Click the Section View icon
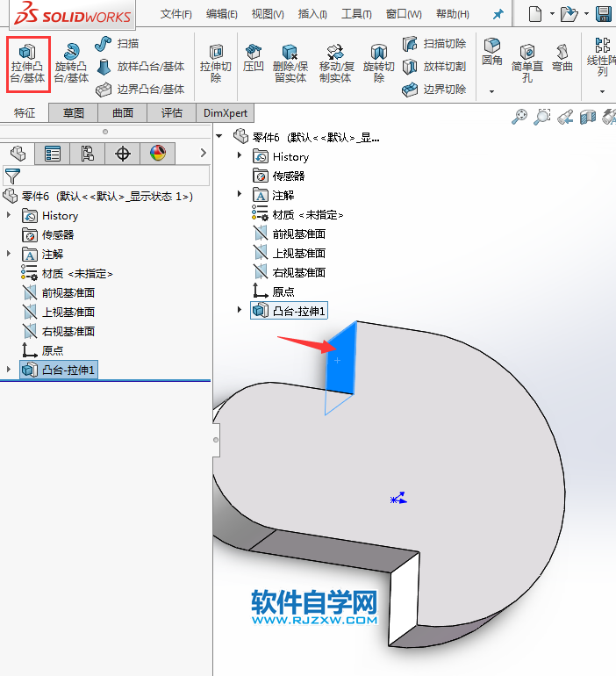 click(x=588, y=117)
